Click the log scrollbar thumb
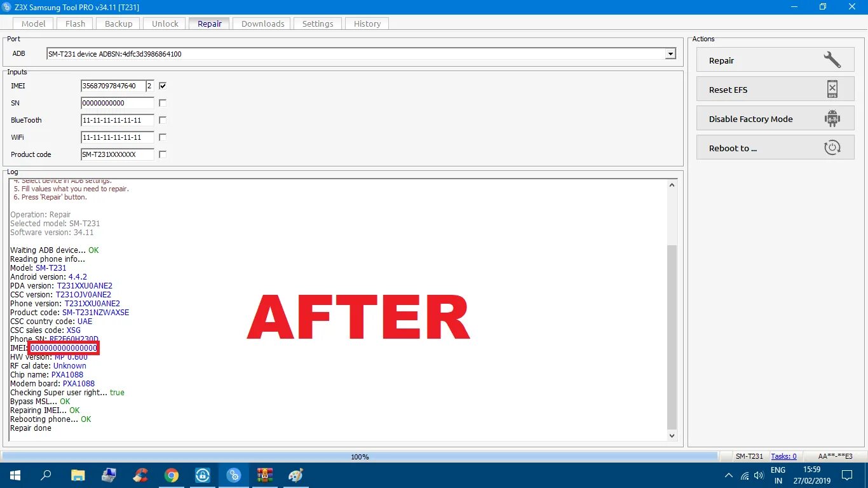 click(x=672, y=337)
